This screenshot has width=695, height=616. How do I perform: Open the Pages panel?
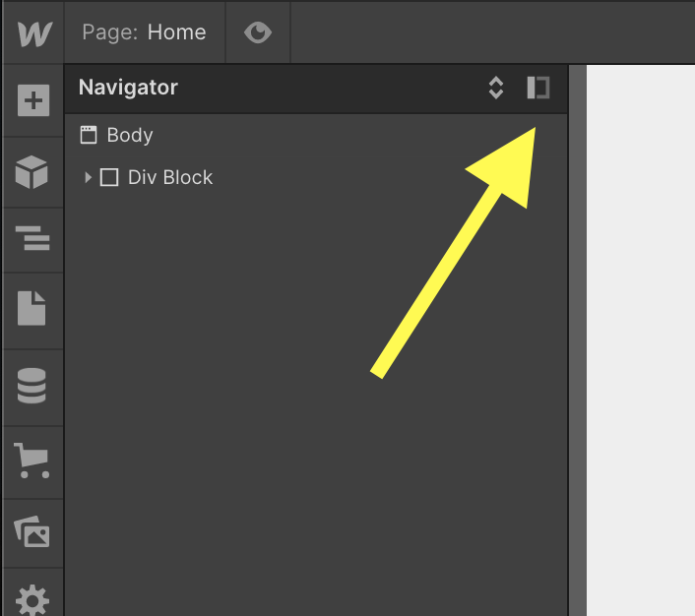[32, 308]
